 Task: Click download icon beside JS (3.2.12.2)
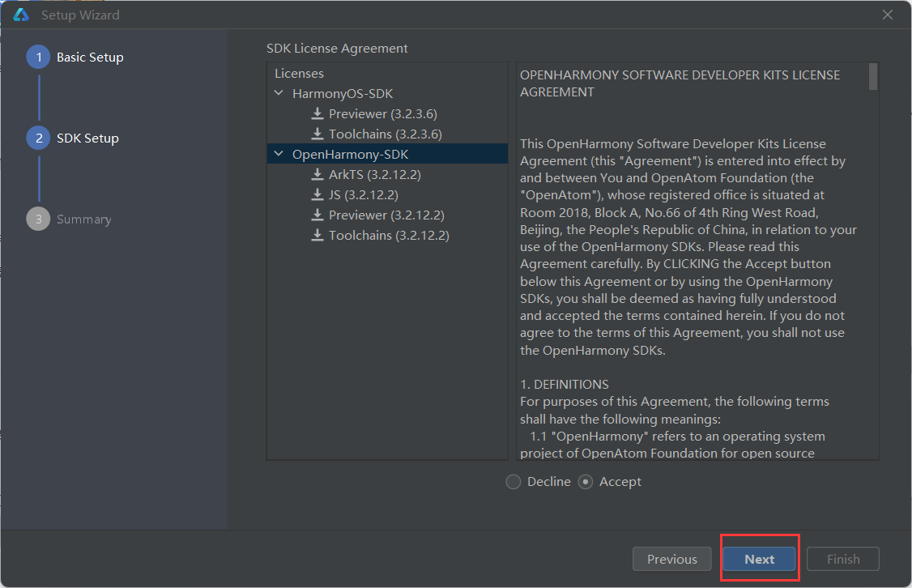point(317,194)
